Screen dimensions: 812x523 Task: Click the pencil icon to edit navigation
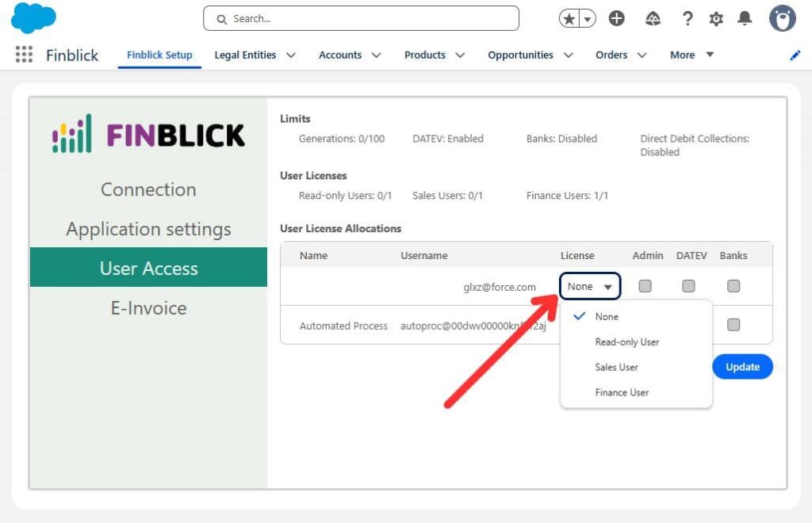tap(795, 55)
